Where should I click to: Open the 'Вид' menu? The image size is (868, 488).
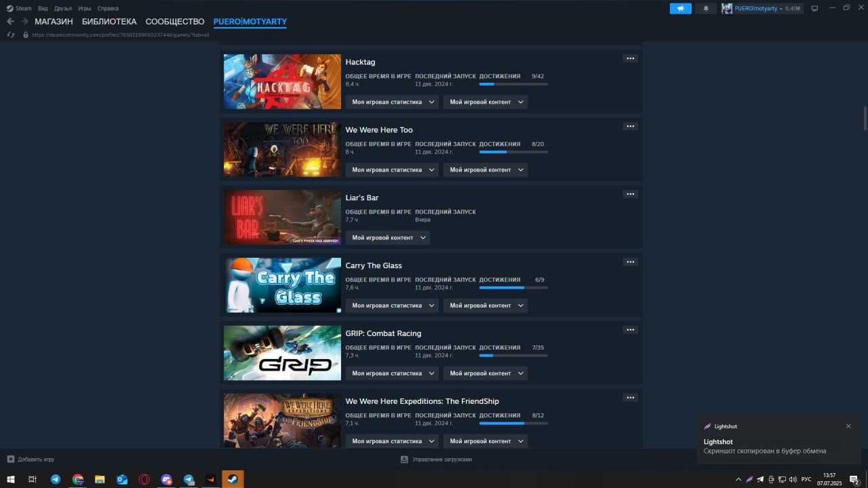(43, 8)
